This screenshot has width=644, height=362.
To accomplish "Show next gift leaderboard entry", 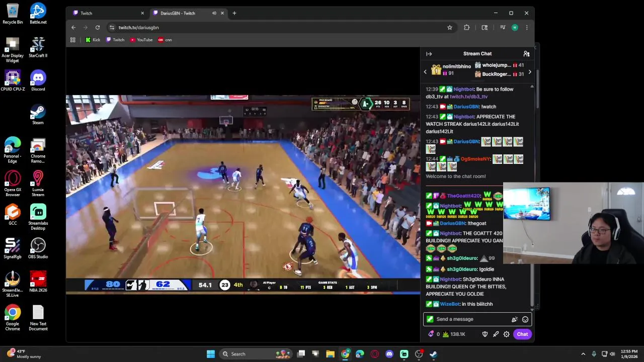I will (529, 72).
